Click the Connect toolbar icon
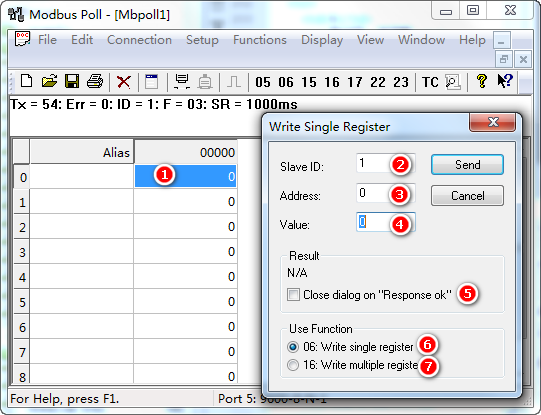Viewport: 541px width, 415px height. (x=181, y=81)
